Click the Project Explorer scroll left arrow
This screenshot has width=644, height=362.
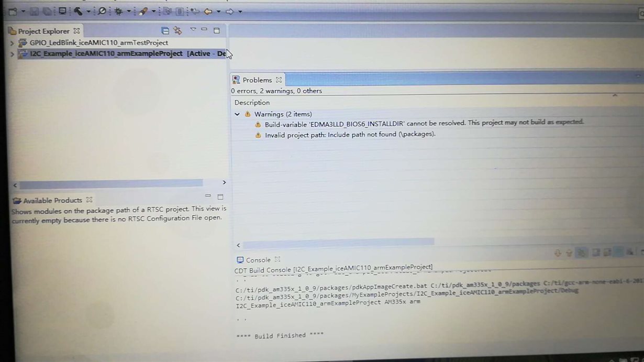(15, 185)
